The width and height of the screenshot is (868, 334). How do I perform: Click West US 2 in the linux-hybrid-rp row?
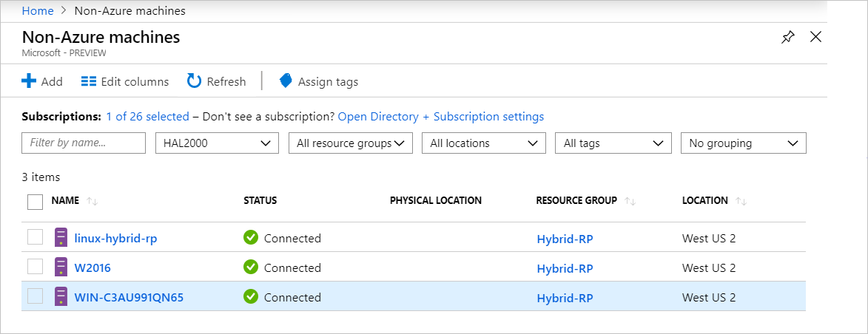[x=709, y=239]
